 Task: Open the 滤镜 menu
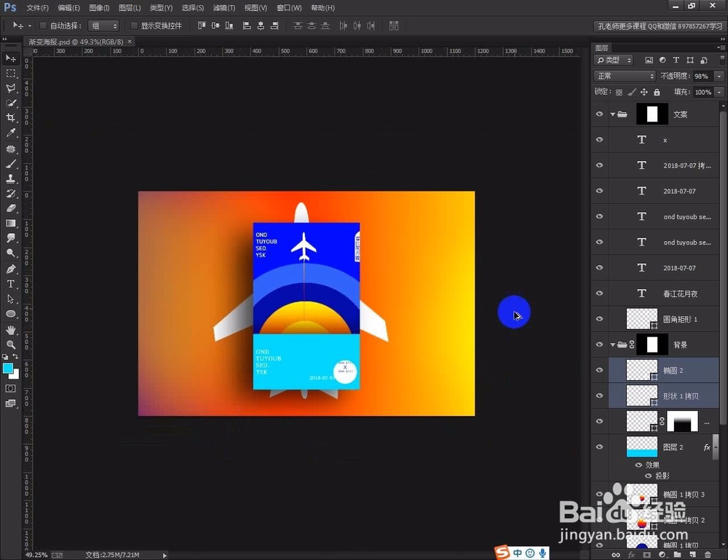223,7
